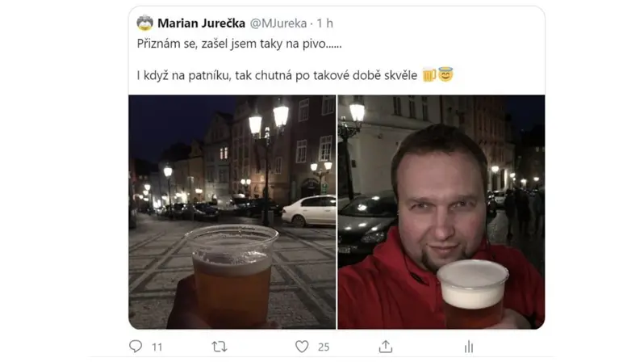Click the line starting "I když na patníku"
The height and width of the screenshot is (362, 644).
coord(277,76)
